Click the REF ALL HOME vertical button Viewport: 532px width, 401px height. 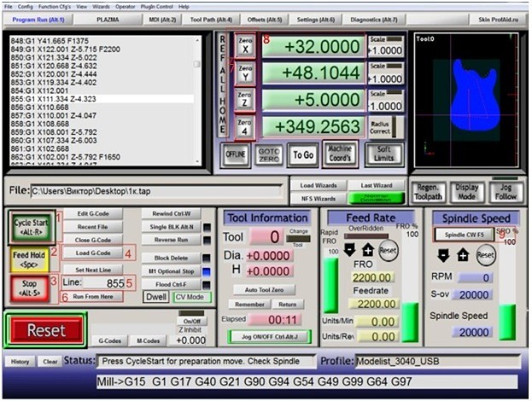coord(222,84)
